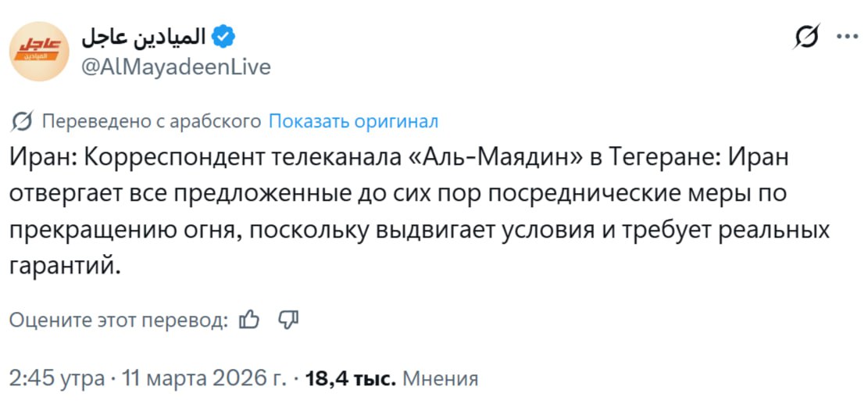
Task: Click the translation icon beside 'Переведено с арабского'
Action: [x=22, y=121]
